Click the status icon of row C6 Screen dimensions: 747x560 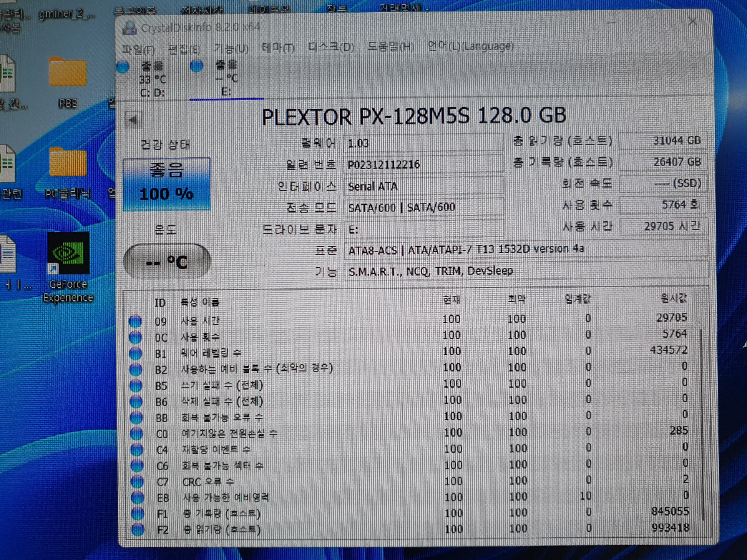tap(137, 466)
